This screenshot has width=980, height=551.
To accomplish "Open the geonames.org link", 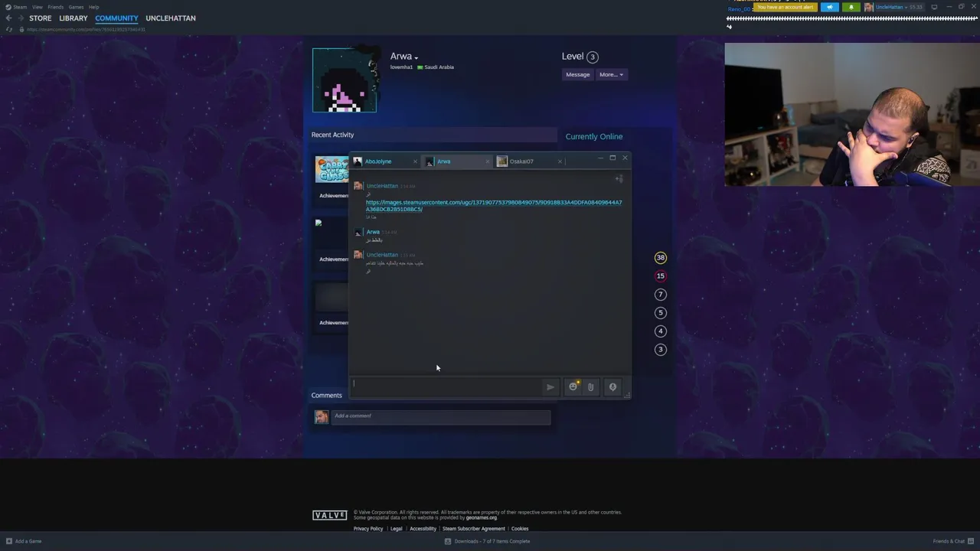I will coord(482,518).
